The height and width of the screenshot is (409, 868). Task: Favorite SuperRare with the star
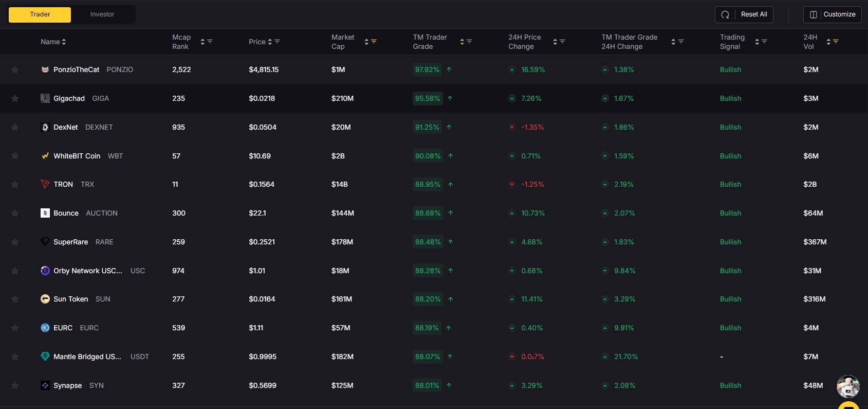pyautogui.click(x=15, y=242)
